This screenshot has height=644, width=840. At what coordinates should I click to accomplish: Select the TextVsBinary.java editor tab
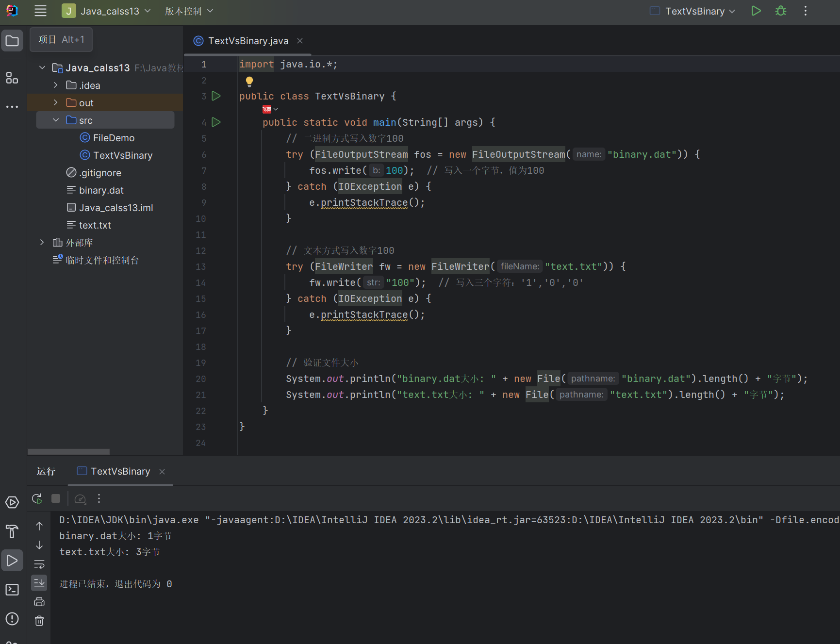(x=247, y=41)
